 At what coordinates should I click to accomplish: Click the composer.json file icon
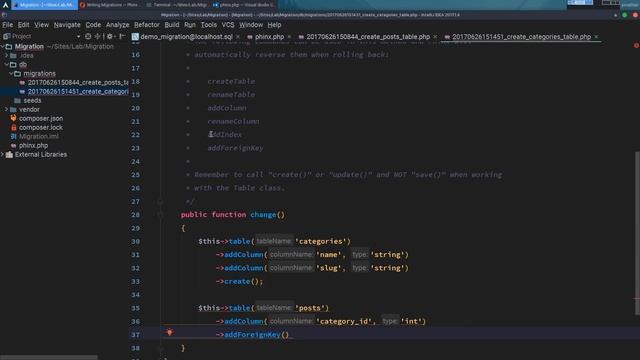click(13, 118)
